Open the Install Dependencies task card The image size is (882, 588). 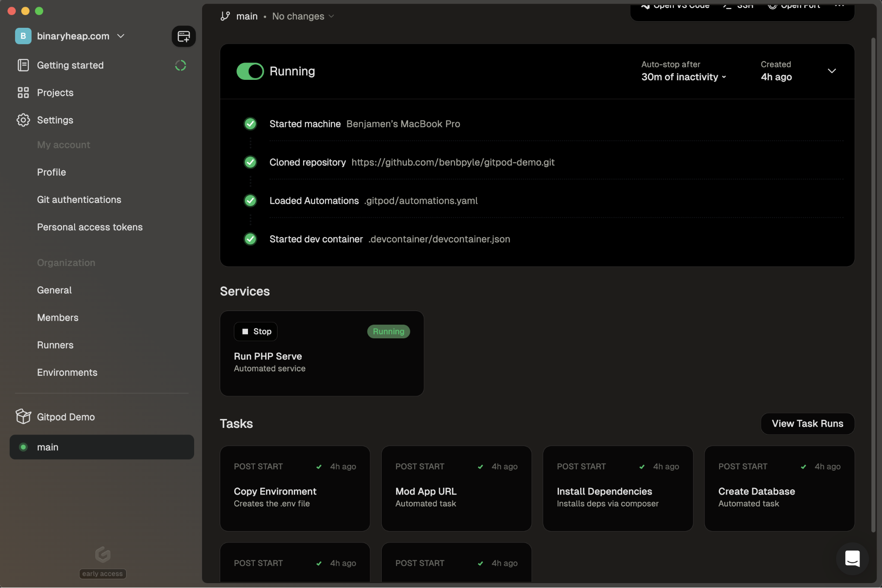click(617, 488)
